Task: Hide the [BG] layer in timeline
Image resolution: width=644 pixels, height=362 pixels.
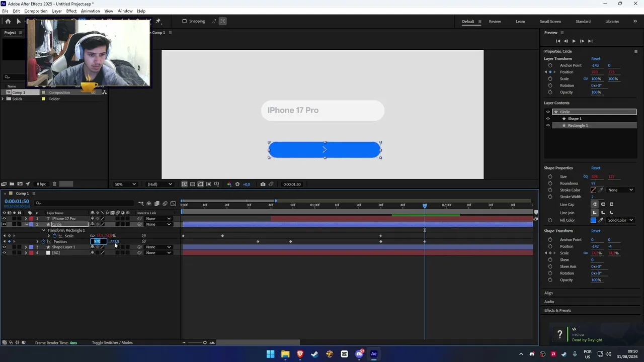Action: (x=4, y=253)
